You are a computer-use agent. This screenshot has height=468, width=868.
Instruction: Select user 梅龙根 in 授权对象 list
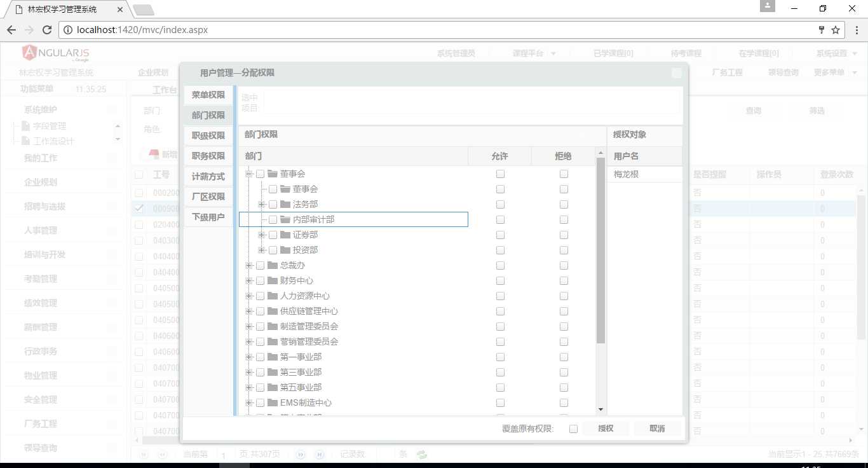point(644,174)
